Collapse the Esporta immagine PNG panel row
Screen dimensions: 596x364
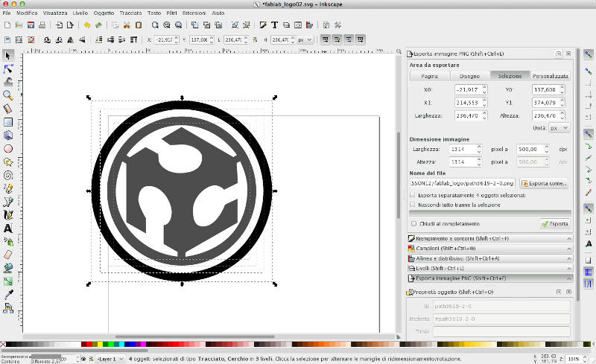click(x=489, y=278)
